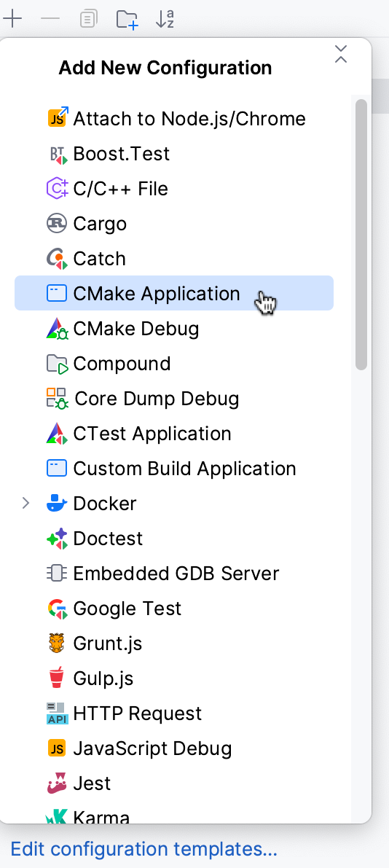
Task: Click the plus Add Configuration toolbar icon
Action: click(12, 19)
